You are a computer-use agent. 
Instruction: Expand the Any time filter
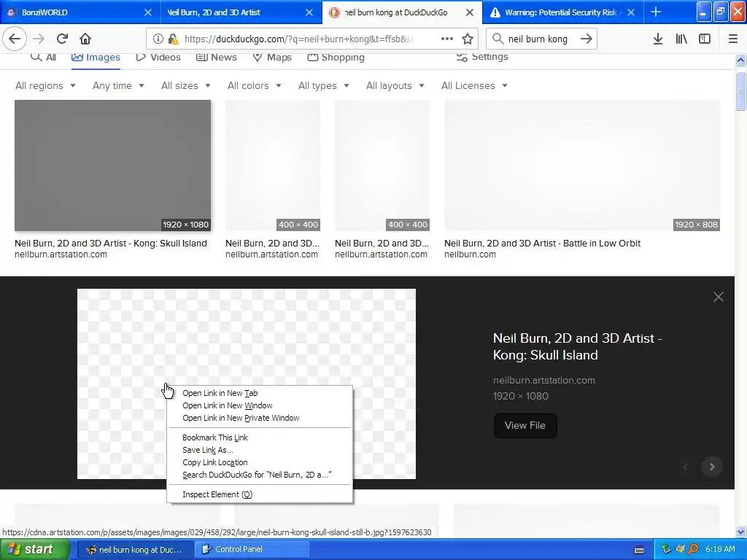tap(118, 86)
